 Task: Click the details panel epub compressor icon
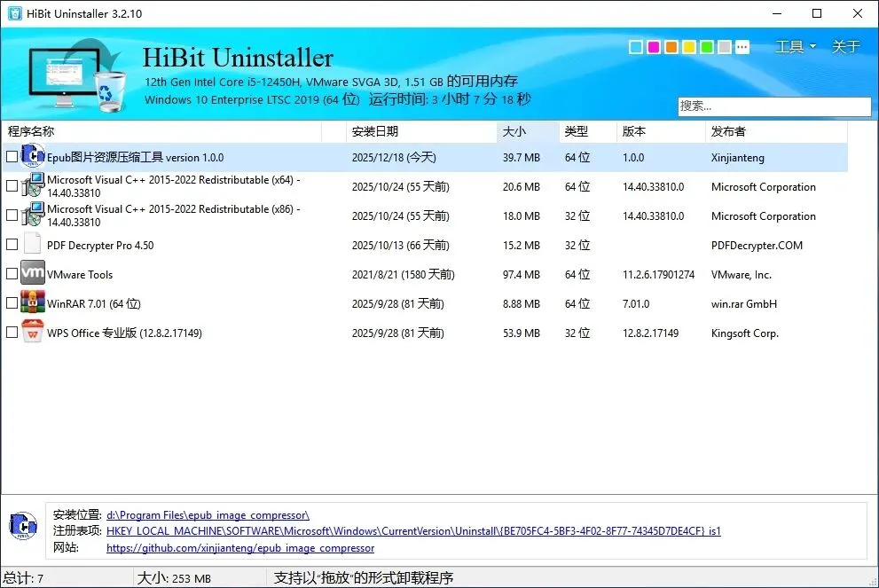pyautogui.click(x=23, y=526)
